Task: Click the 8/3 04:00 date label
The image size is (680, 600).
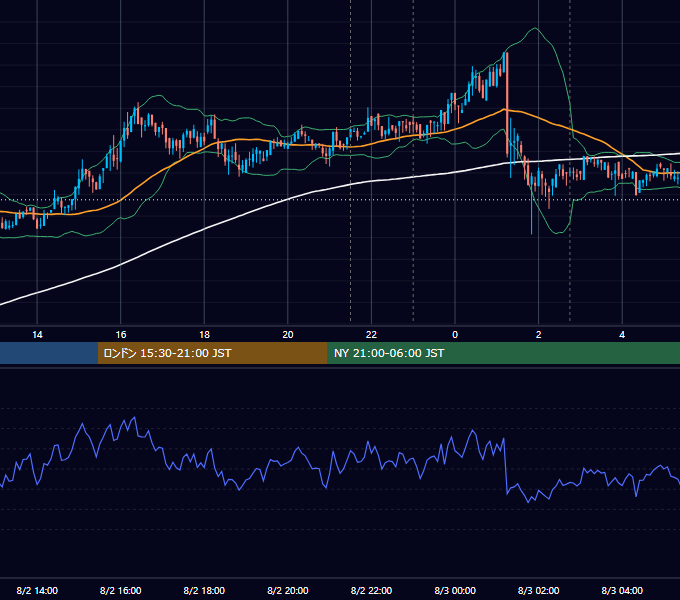Action: click(x=622, y=590)
